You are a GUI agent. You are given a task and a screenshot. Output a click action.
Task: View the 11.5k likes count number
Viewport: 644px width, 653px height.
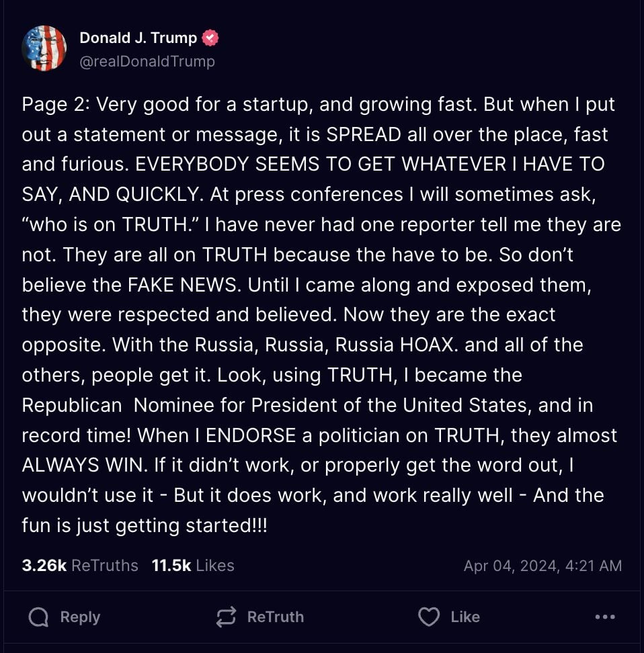(x=171, y=566)
